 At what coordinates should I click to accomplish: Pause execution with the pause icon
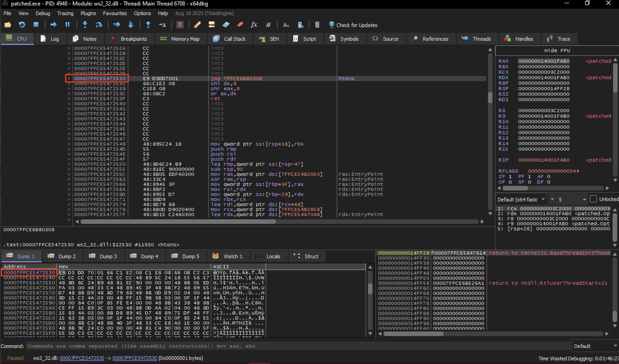tap(67, 24)
